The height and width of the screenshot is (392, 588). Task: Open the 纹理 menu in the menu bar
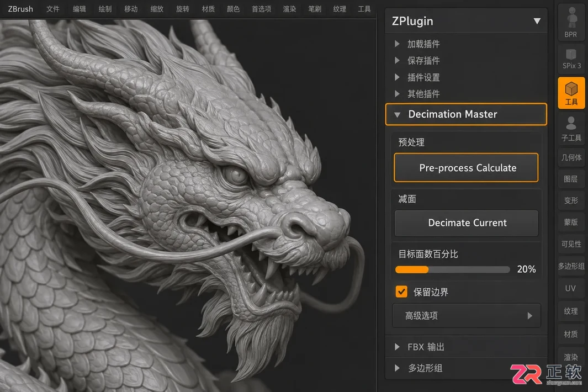[340, 9]
